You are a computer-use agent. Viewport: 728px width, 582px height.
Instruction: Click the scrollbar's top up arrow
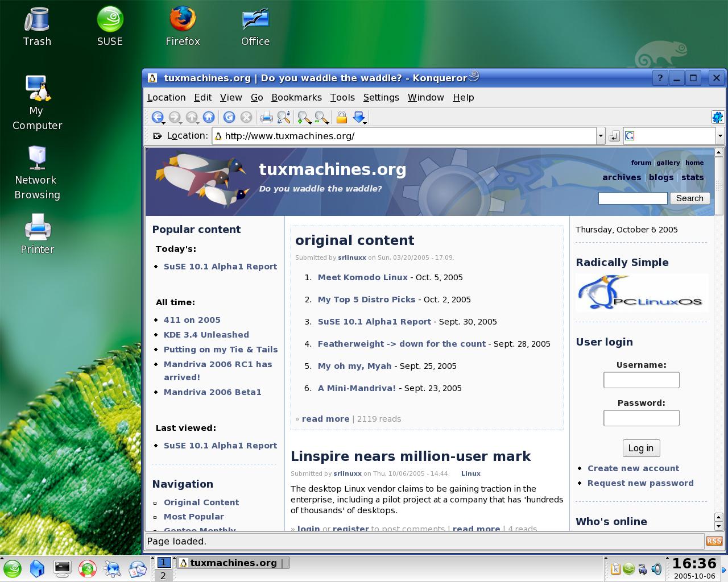tap(718, 152)
